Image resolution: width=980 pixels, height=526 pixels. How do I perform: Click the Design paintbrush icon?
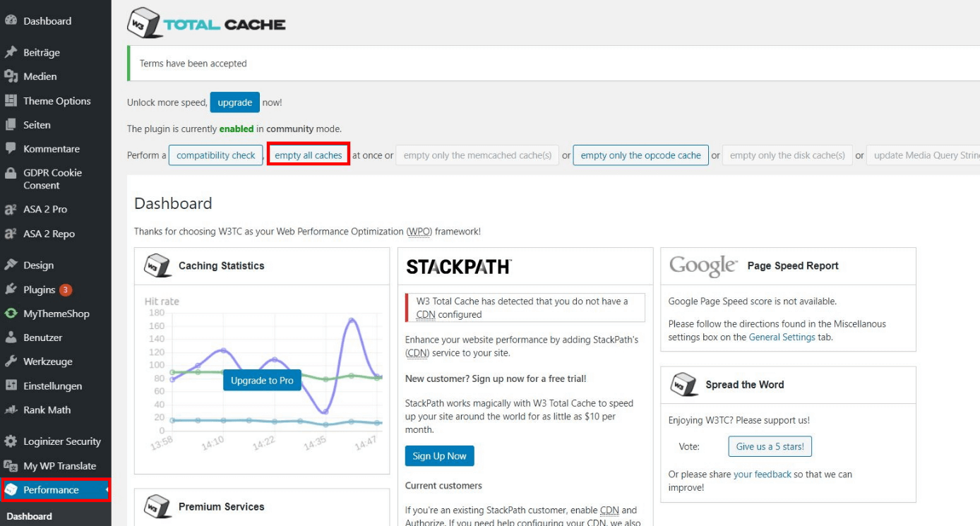point(11,265)
